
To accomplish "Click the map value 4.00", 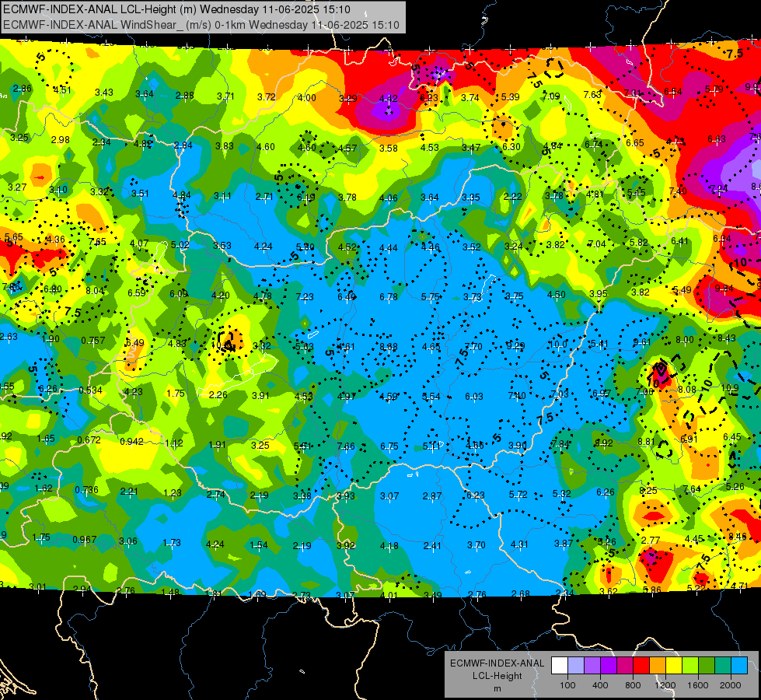I will (307, 98).
